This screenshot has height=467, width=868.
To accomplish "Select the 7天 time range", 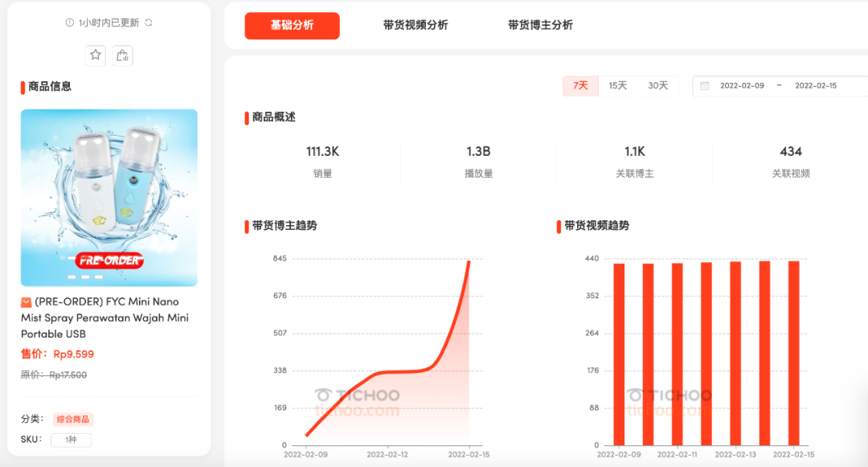I will pos(580,86).
